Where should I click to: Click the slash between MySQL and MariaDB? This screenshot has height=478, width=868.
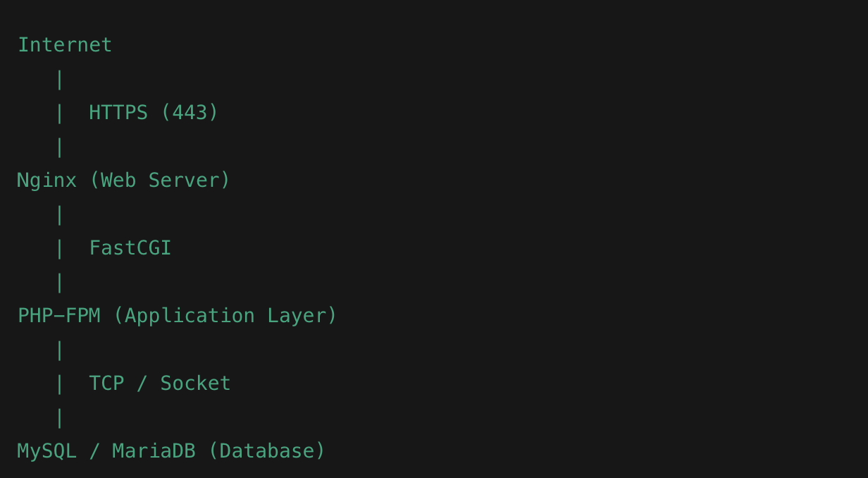[94, 451]
